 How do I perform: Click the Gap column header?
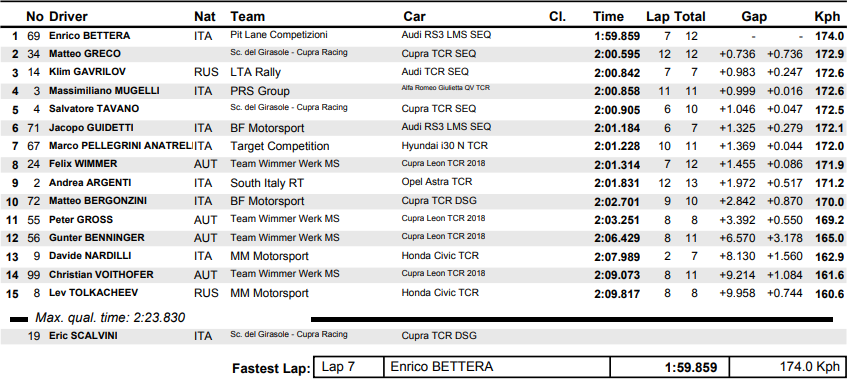coord(754,17)
